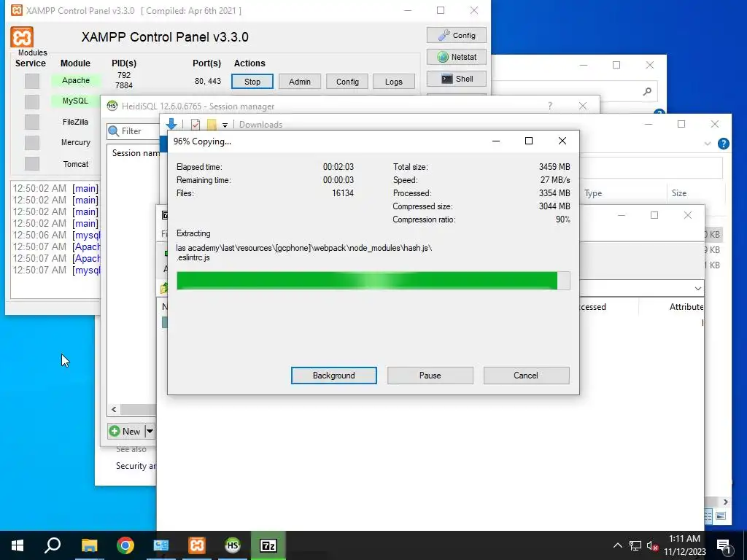
Task: Send the copy operation to Background
Action: [333, 376]
